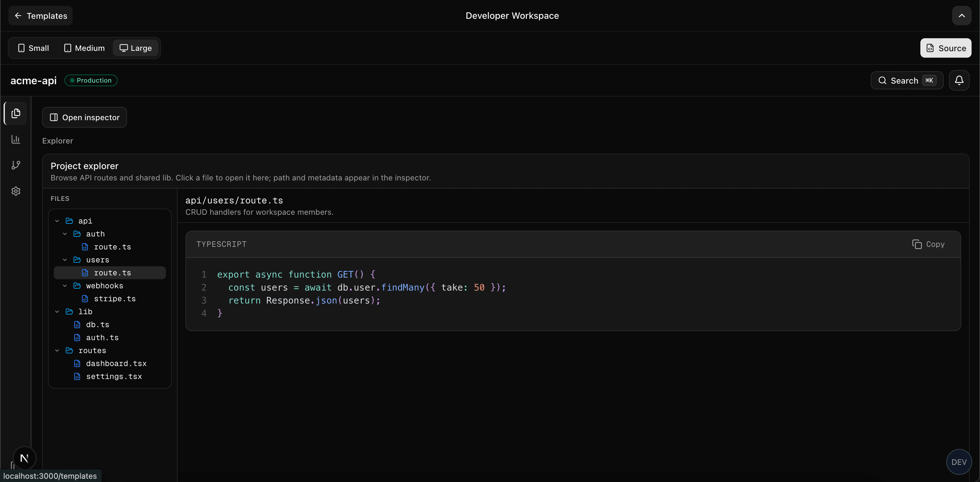Click the Developer Workspace title
Viewport: 980px width, 482px height.
pos(512,16)
